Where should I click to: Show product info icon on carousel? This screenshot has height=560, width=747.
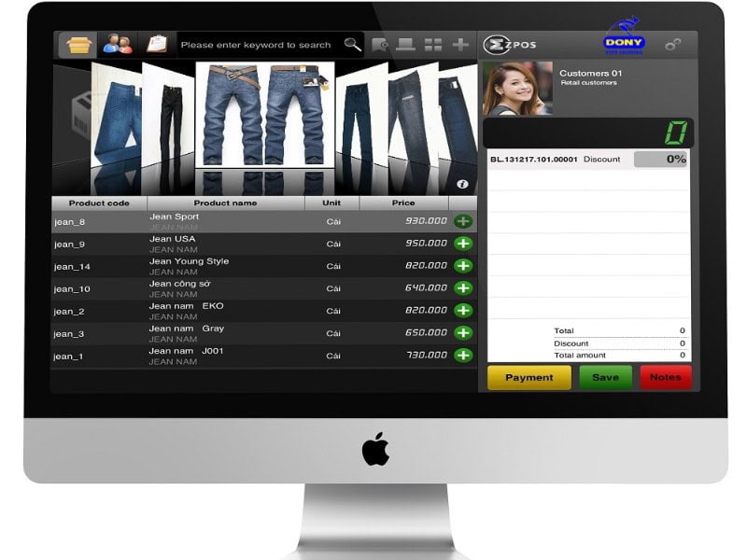point(462,185)
